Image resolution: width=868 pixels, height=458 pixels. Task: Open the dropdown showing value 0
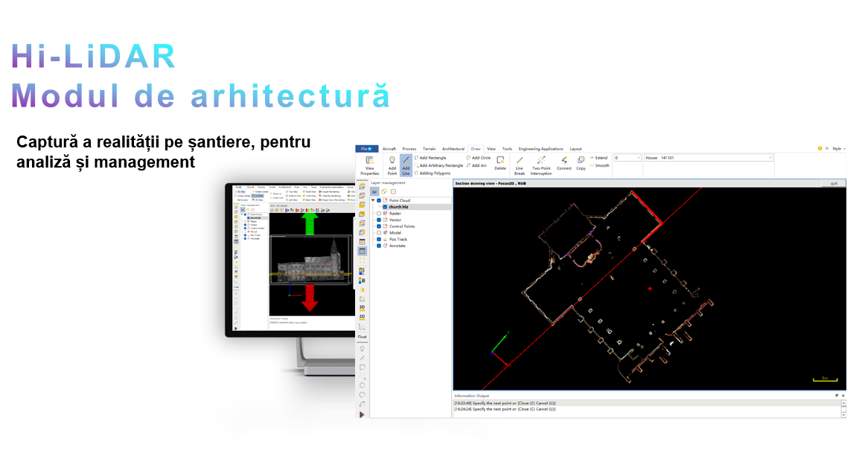[628, 158]
